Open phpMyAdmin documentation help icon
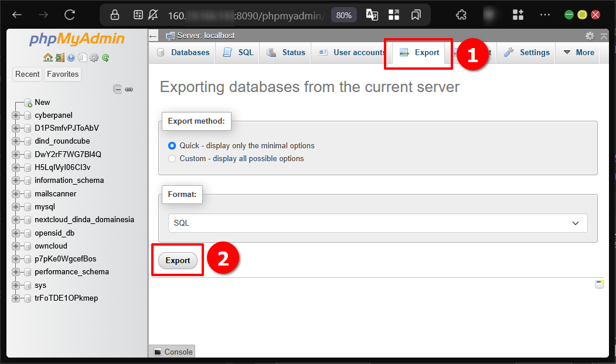 [x=71, y=57]
